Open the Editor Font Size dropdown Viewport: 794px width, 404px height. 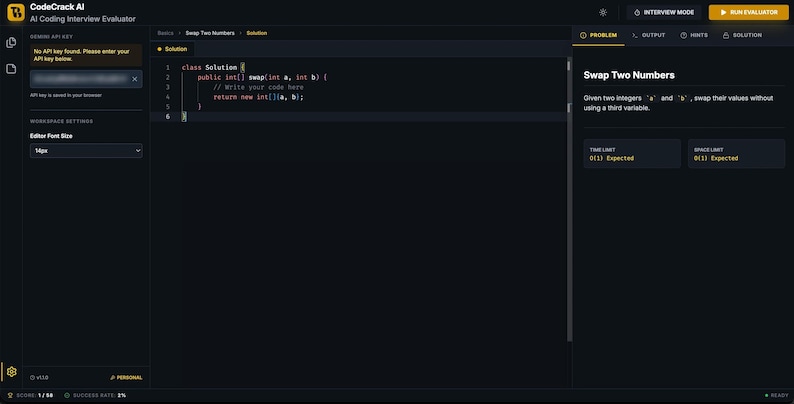[86, 150]
